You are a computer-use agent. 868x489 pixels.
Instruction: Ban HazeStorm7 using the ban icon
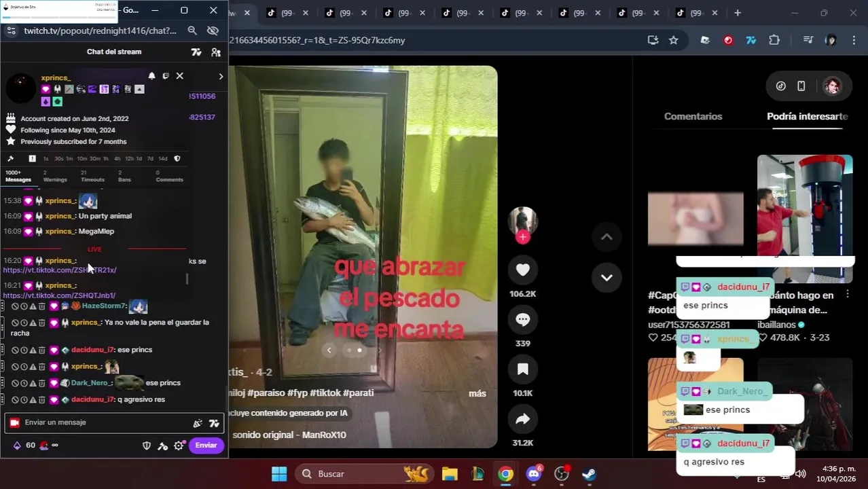click(15, 306)
